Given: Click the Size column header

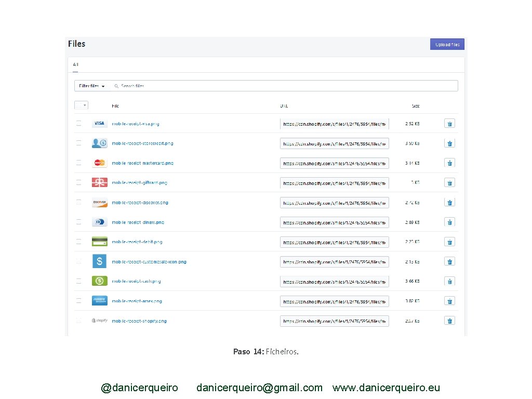Looking at the screenshot, I should (416, 106).
